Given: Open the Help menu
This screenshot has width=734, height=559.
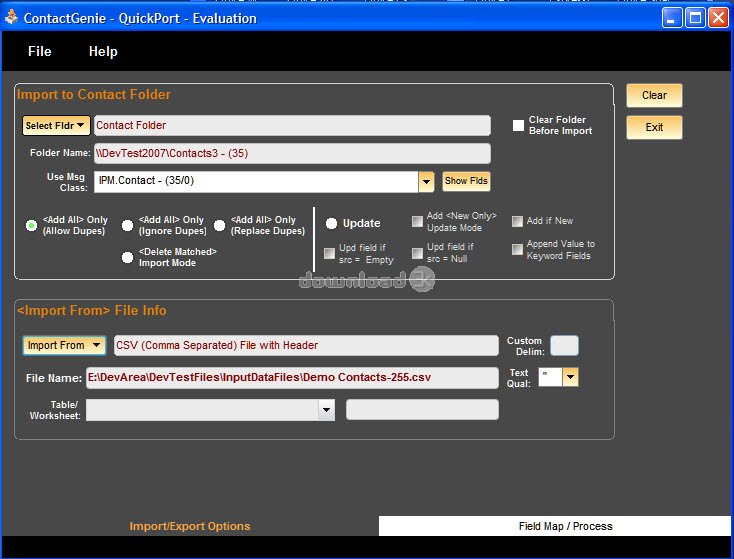Looking at the screenshot, I should (x=103, y=51).
